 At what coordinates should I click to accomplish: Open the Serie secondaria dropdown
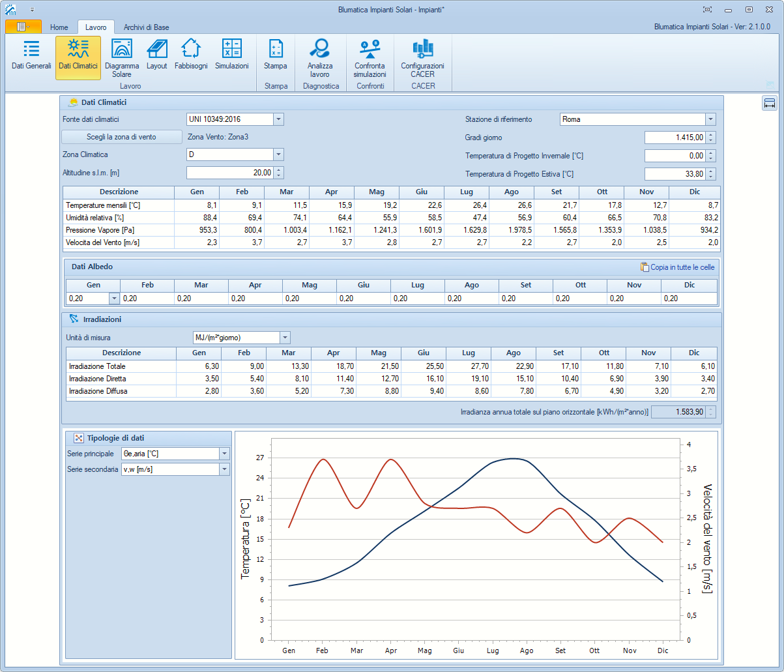click(224, 469)
